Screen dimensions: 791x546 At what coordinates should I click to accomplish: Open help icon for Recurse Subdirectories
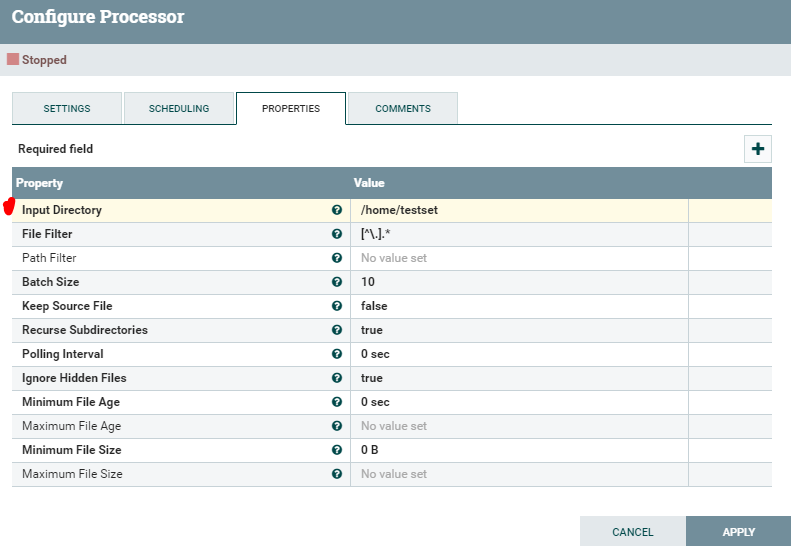click(x=337, y=330)
